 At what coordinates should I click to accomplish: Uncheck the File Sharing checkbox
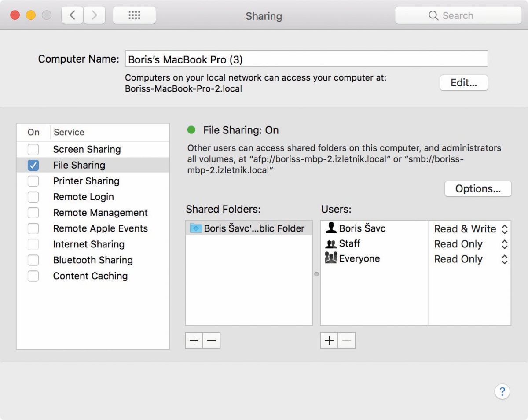pos(33,165)
